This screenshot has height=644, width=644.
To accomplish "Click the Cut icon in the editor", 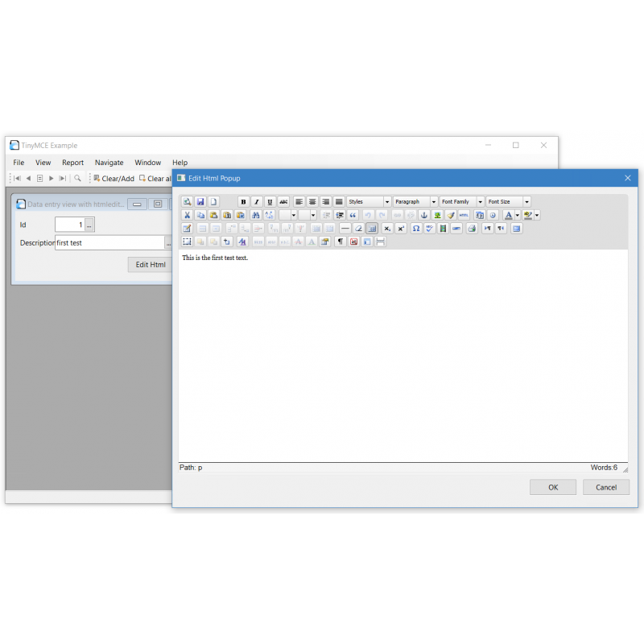I will pos(188,215).
